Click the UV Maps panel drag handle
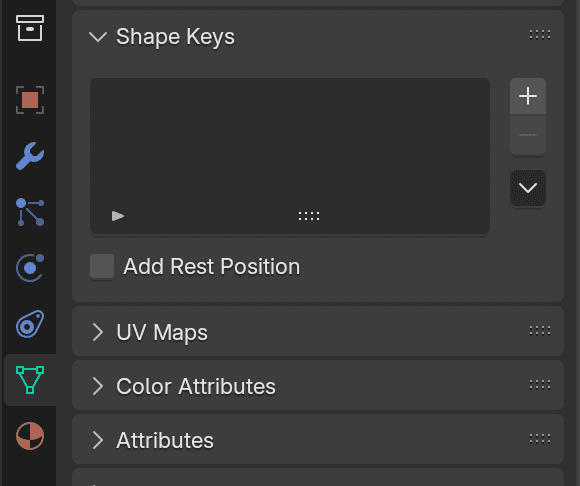 click(x=540, y=331)
